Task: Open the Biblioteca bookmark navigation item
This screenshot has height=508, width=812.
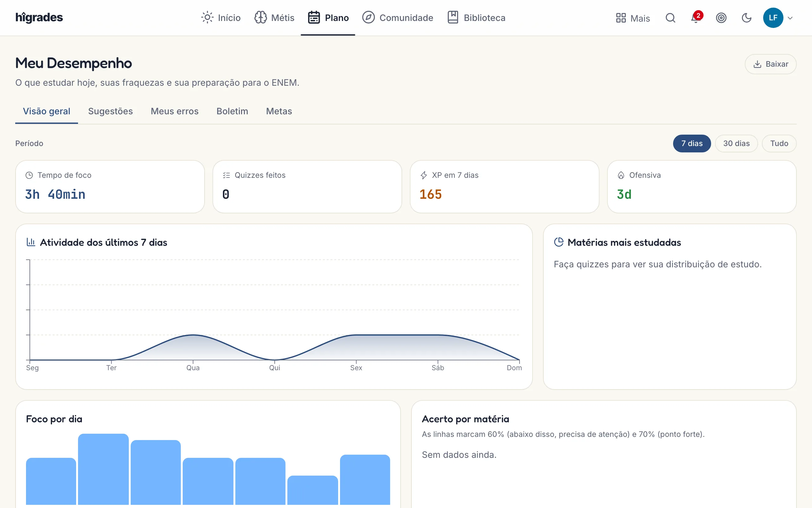Action: (476, 18)
